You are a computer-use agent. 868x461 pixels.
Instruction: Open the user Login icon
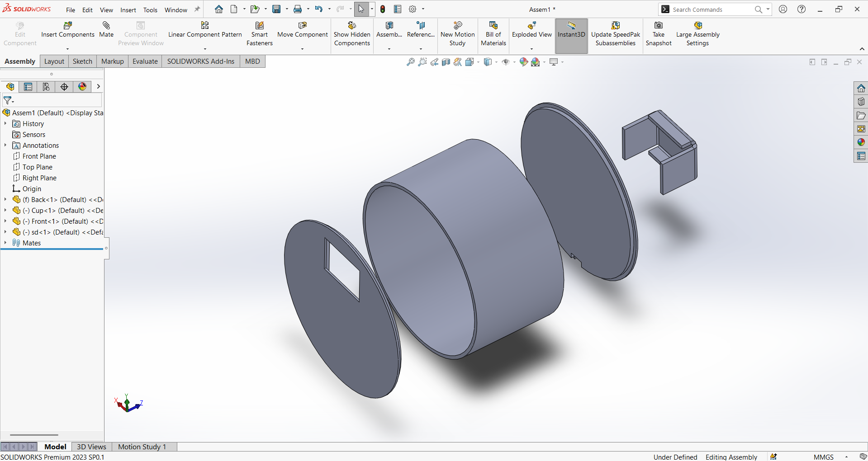[x=783, y=9]
